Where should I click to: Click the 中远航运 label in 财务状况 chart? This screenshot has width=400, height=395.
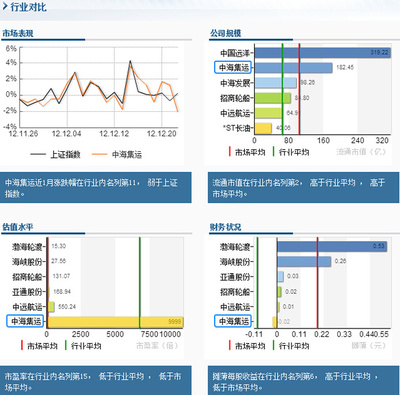click(x=235, y=307)
